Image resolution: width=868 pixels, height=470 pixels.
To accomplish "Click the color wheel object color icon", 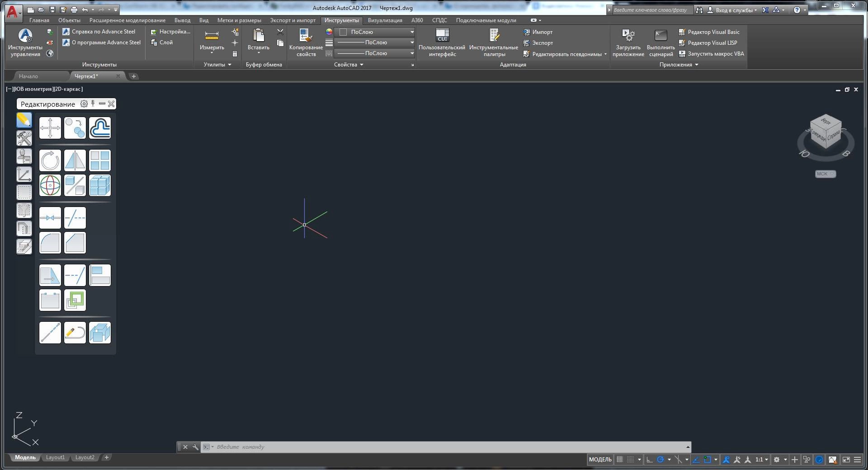I will (329, 32).
